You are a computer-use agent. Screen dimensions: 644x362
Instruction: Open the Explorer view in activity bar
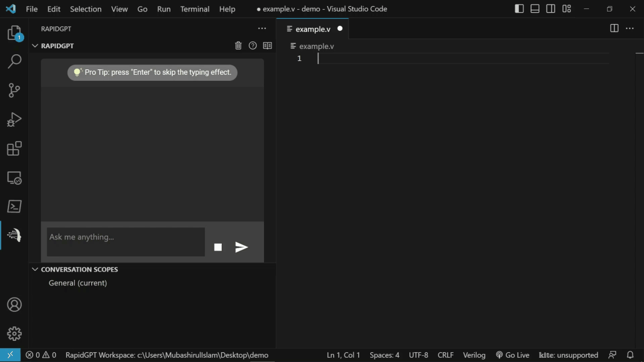[x=14, y=33]
